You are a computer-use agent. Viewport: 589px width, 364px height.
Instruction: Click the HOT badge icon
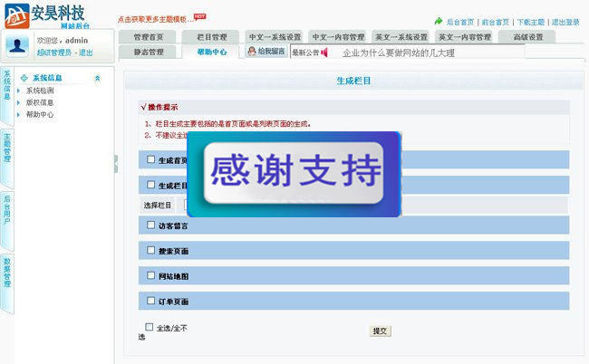click(200, 16)
